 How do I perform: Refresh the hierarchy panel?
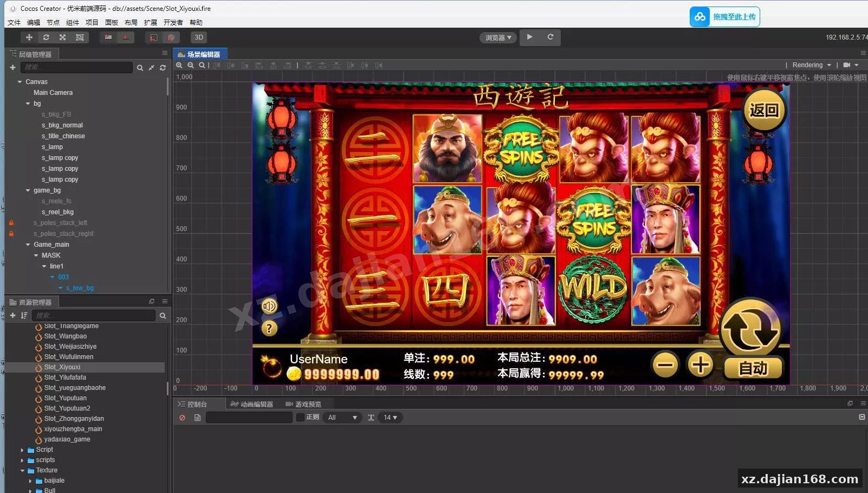click(163, 68)
